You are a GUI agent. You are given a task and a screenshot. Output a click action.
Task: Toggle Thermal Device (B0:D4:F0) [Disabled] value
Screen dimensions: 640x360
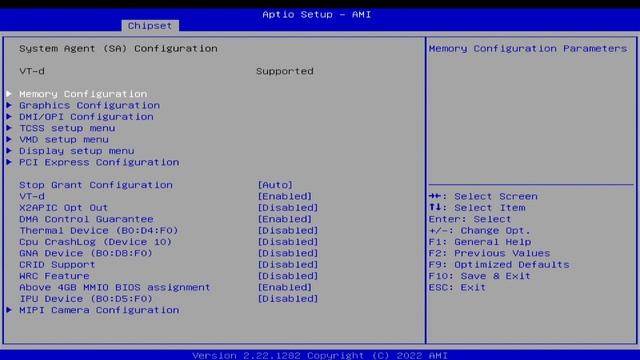click(x=288, y=231)
